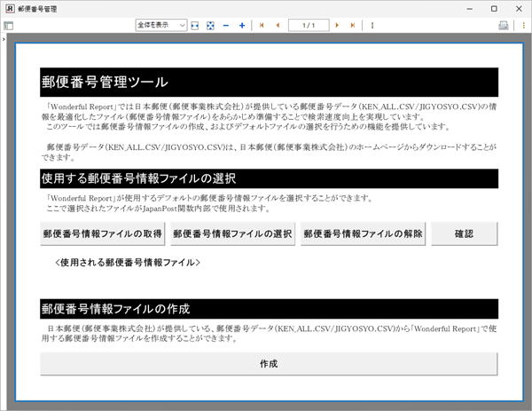Image resolution: width=532 pixels, height=411 pixels.
Task: Click the 作成 button
Action: pos(269,364)
